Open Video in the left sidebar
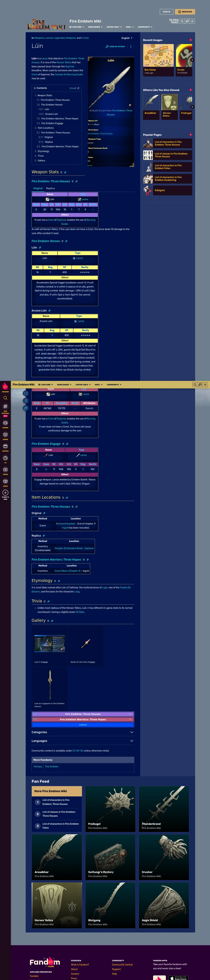This screenshot has width=210, height=980. [5, 471]
